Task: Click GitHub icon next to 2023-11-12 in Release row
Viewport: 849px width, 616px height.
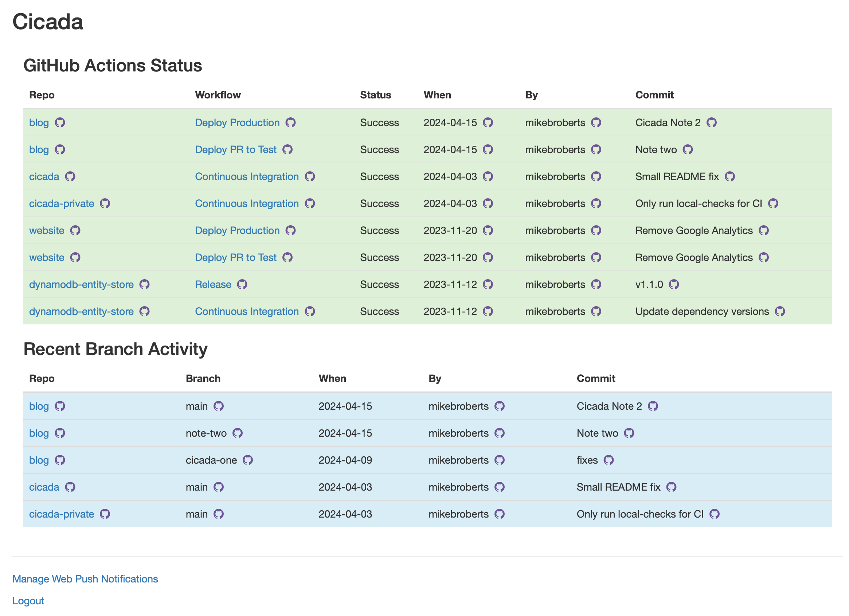Action: pos(488,284)
